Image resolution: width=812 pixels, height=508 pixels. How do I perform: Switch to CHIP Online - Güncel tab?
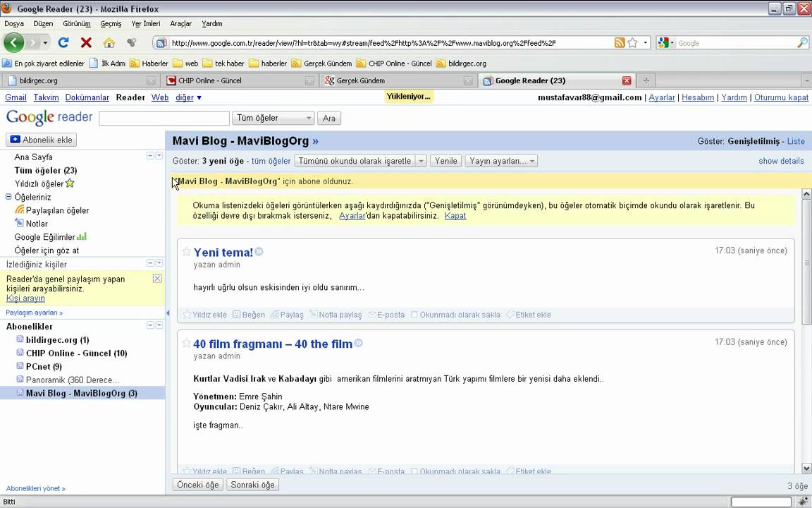coord(240,80)
